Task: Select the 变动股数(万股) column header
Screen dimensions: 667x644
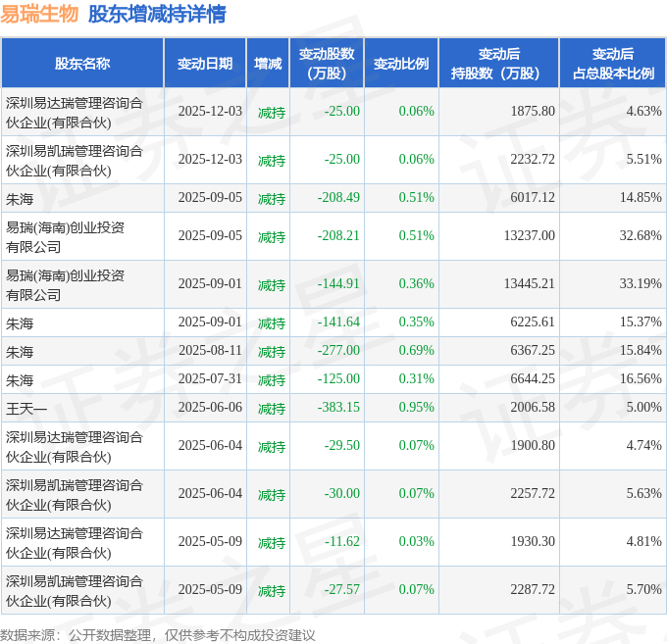Action: pos(327,64)
